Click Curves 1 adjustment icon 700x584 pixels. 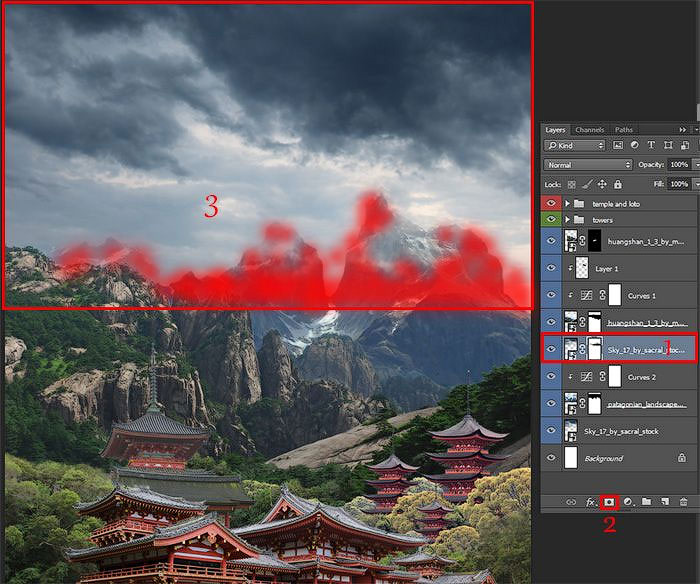click(x=586, y=295)
